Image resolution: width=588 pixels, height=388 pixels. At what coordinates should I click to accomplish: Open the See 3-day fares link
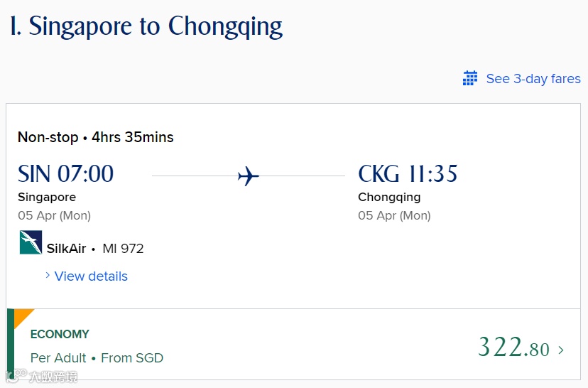click(x=533, y=78)
